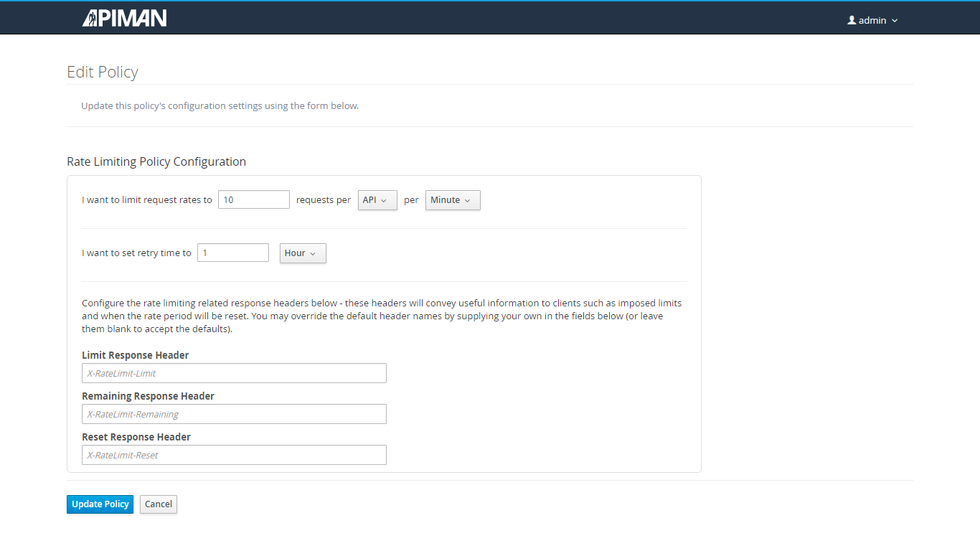The height and width of the screenshot is (551, 980).
Task: Click into the X-RateLimit-Reset header input
Action: tap(234, 455)
